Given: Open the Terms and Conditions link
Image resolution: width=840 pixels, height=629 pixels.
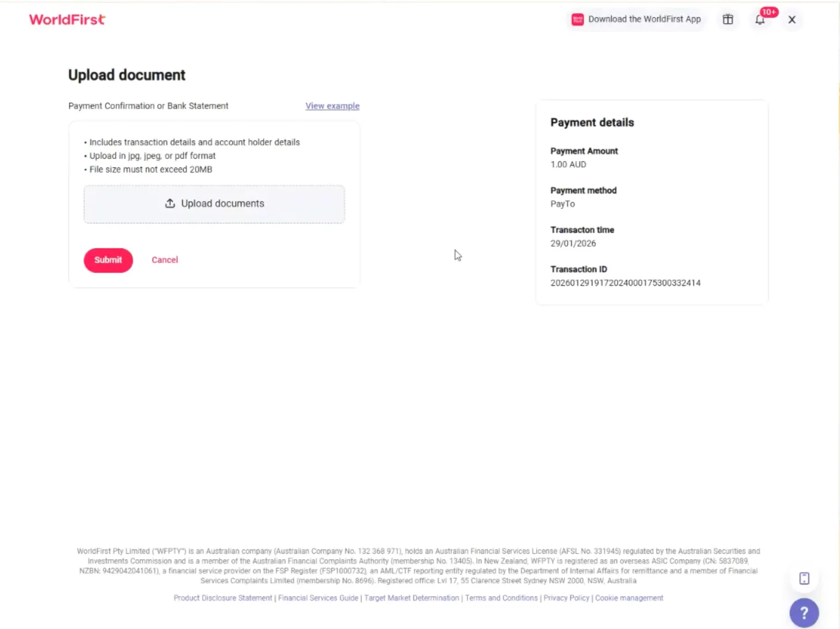Looking at the screenshot, I should [x=501, y=598].
